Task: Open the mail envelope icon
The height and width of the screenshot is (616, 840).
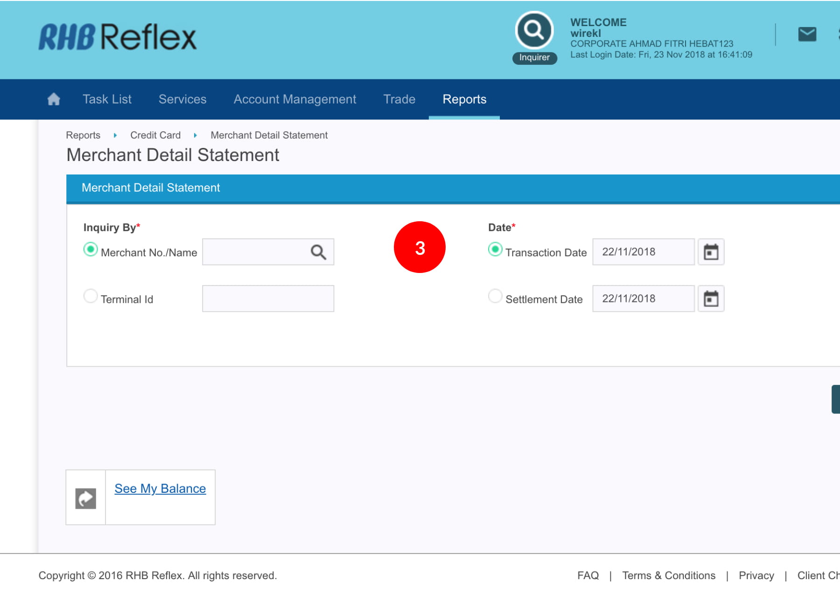Action: [x=807, y=34]
